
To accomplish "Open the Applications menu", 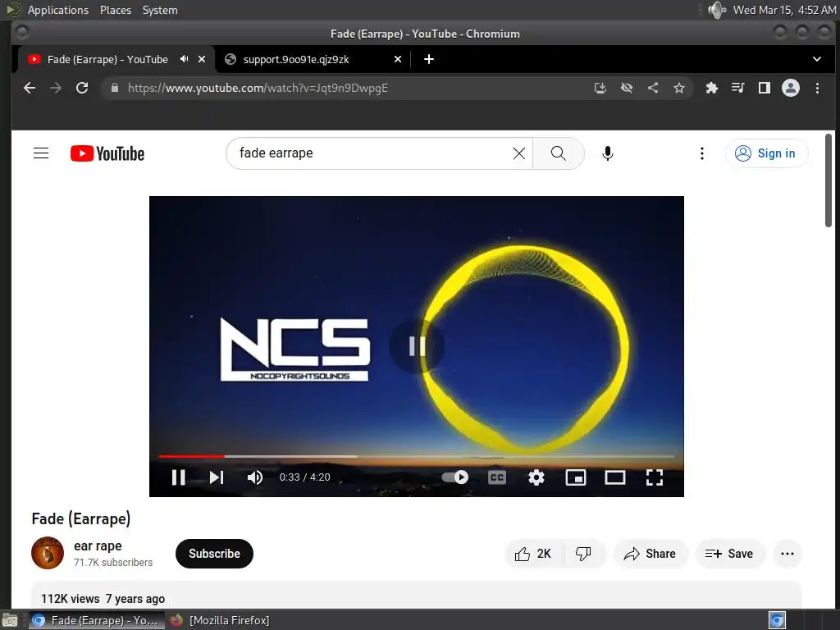I will point(58,10).
